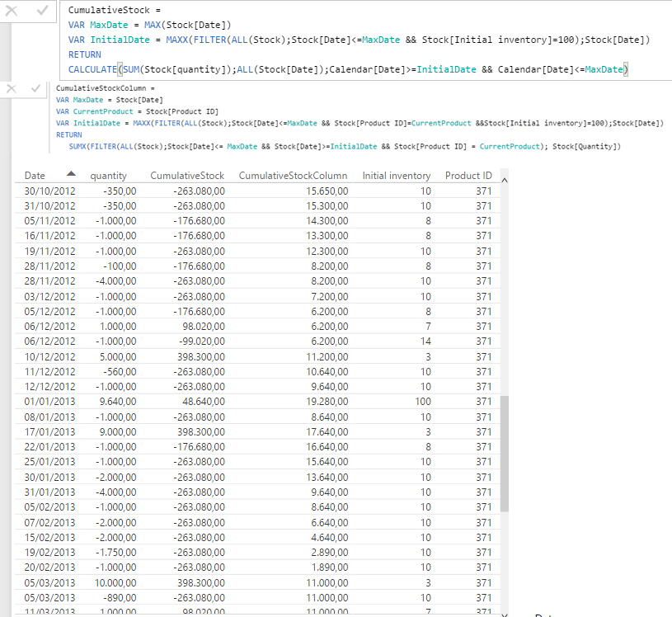Sort by the Initial inventory column header

click(397, 176)
